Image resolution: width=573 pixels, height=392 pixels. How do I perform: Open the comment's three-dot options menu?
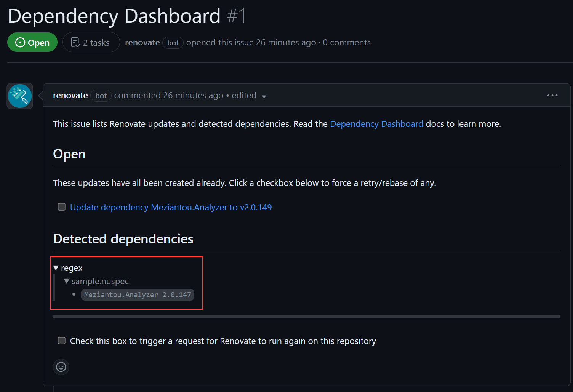point(552,95)
